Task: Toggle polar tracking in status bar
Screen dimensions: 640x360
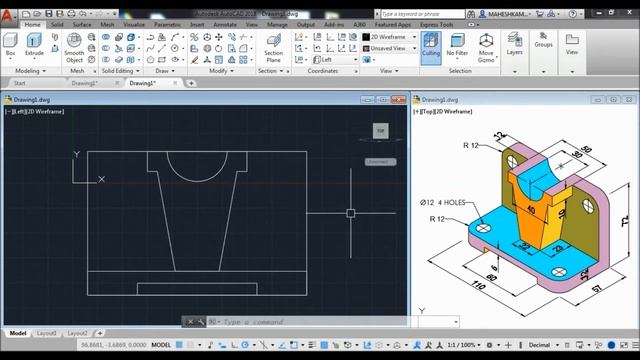Action: (x=245, y=345)
